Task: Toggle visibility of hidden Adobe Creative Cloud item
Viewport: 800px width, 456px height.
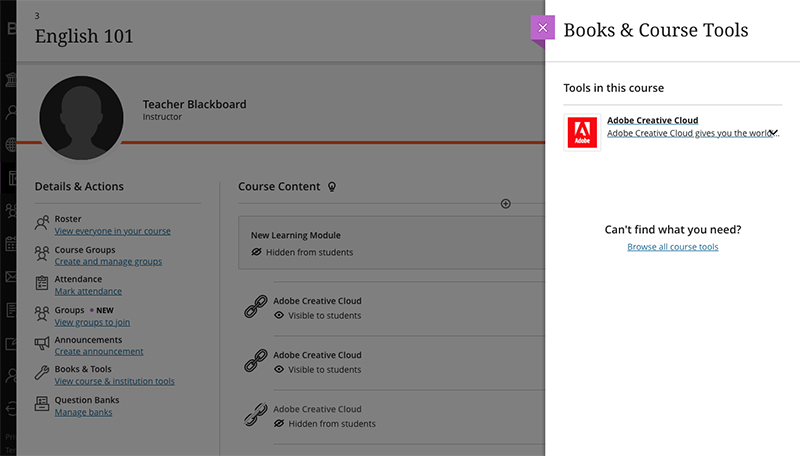Action: (280, 423)
